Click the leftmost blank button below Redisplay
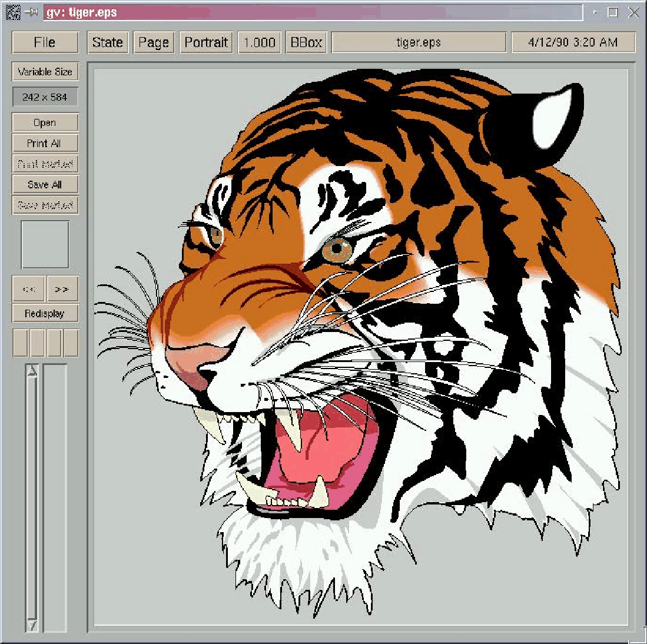 20,343
